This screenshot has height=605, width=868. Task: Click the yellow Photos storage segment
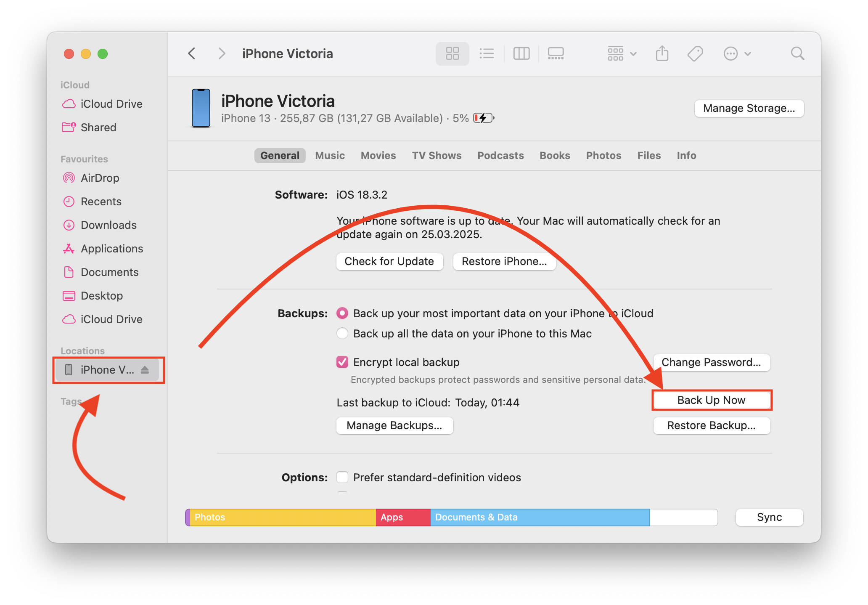tap(283, 517)
